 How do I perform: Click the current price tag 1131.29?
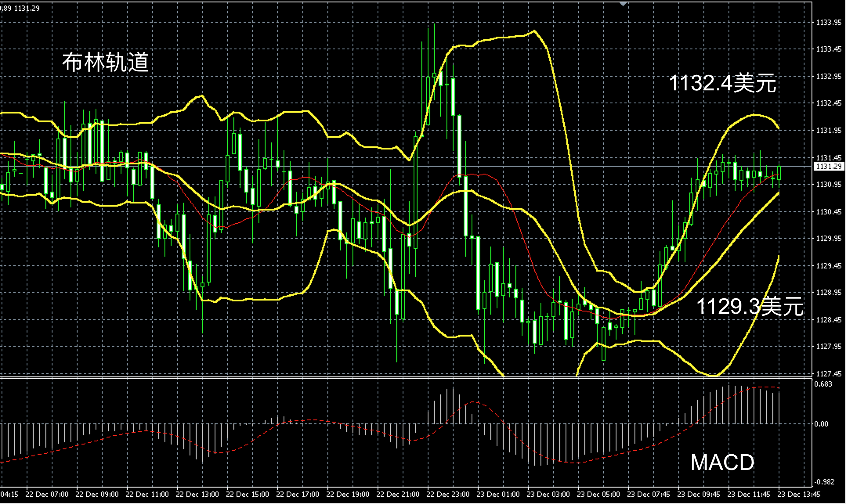[829, 167]
